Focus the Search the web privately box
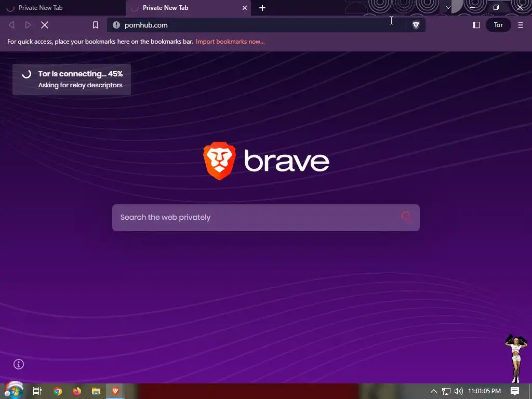The height and width of the screenshot is (399, 532). coord(265,218)
